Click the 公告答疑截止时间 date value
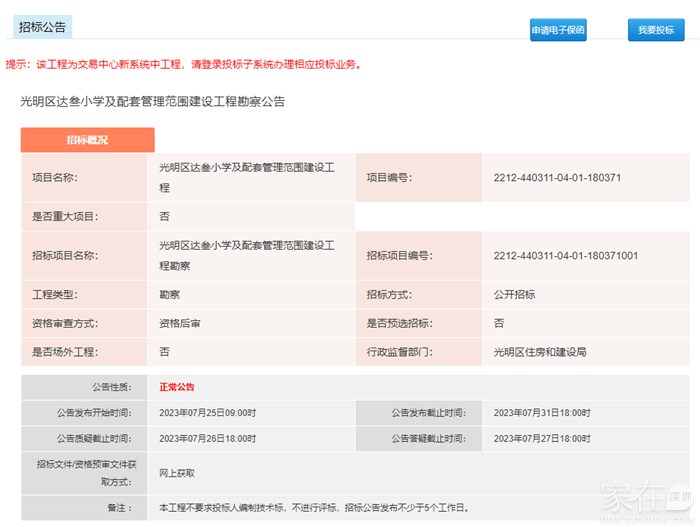 [541, 438]
